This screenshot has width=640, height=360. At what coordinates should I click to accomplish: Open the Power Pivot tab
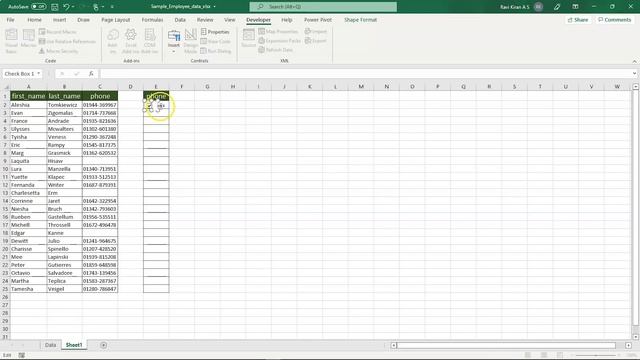click(x=318, y=20)
